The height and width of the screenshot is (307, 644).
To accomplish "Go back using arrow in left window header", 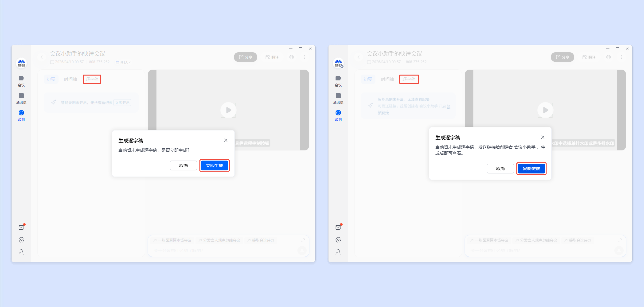I will coord(42,57).
